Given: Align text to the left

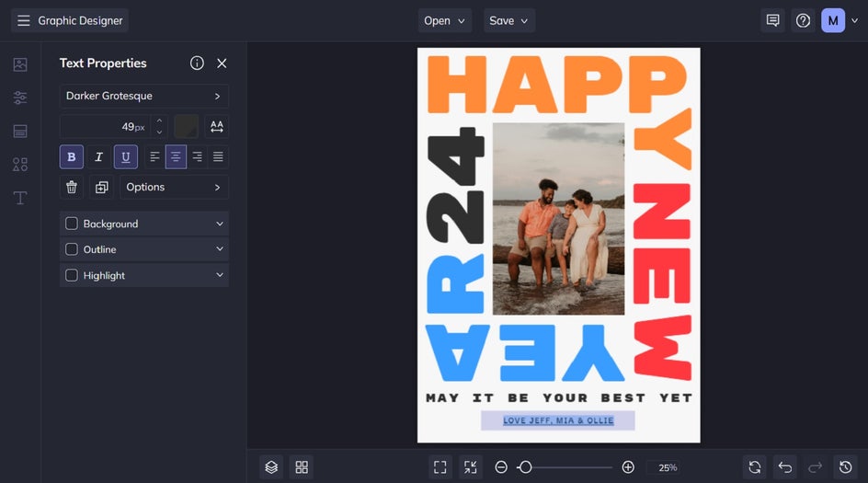Looking at the screenshot, I should coord(155,156).
